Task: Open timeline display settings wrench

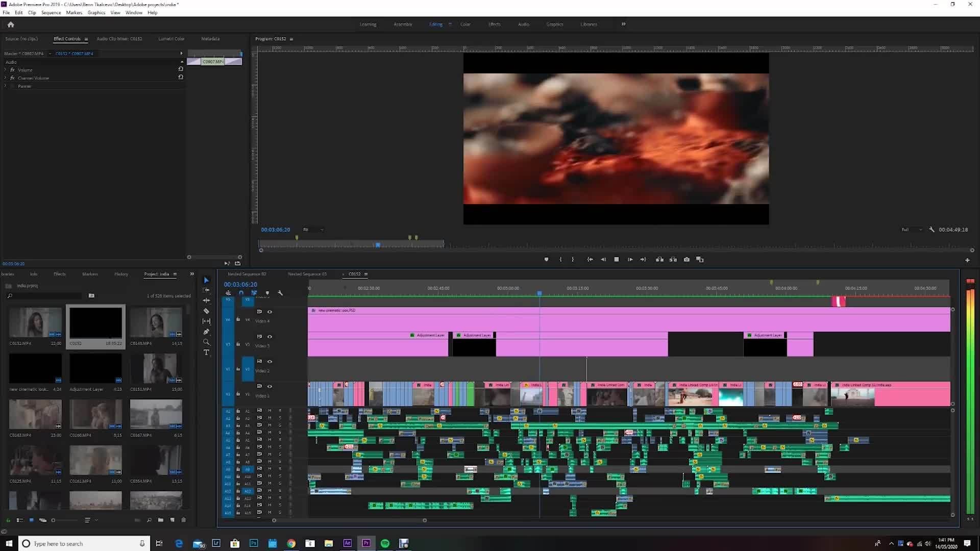Action: [280, 293]
